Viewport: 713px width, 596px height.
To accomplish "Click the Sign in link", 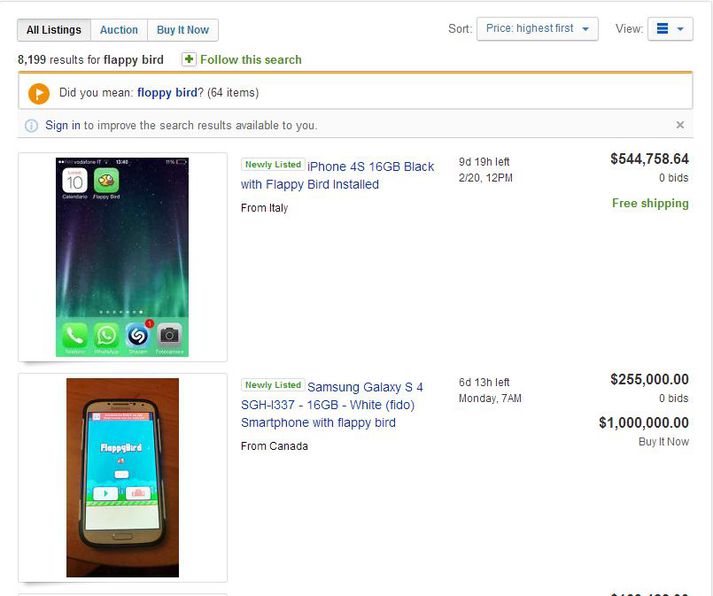I will tap(63, 125).
